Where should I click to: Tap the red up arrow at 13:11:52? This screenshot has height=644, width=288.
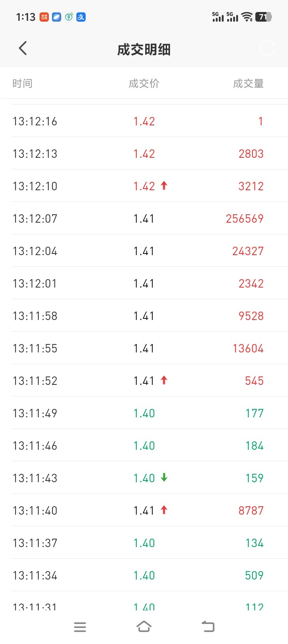(x=164, y=380)
